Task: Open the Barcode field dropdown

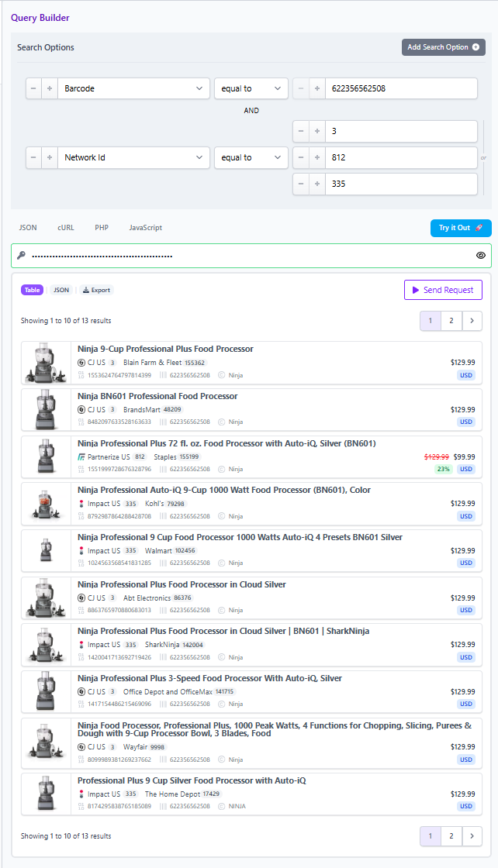Action: coord(133,88)
